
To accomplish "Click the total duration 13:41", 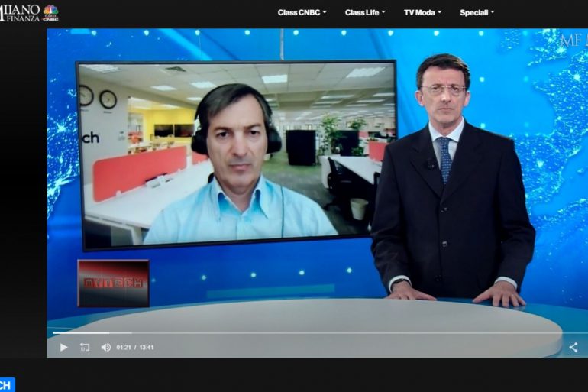I will click(147, 348).
